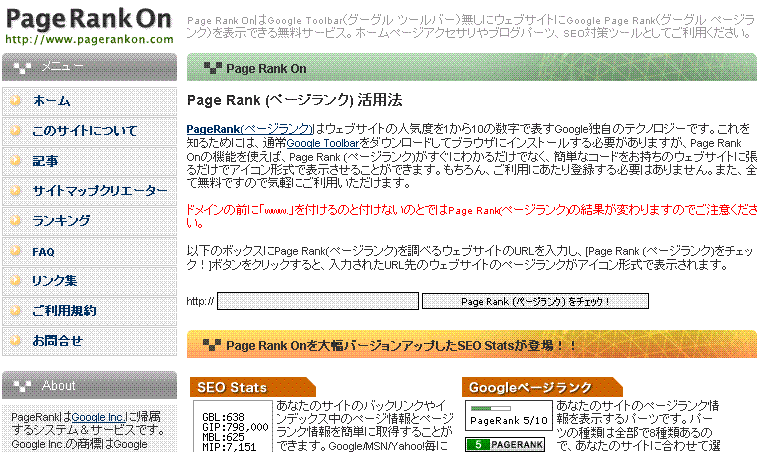Click the SEO Stats GBL/GIP sample thumbnail
Viewport: 766px width, 452px height.
click(x=233, y=426)
